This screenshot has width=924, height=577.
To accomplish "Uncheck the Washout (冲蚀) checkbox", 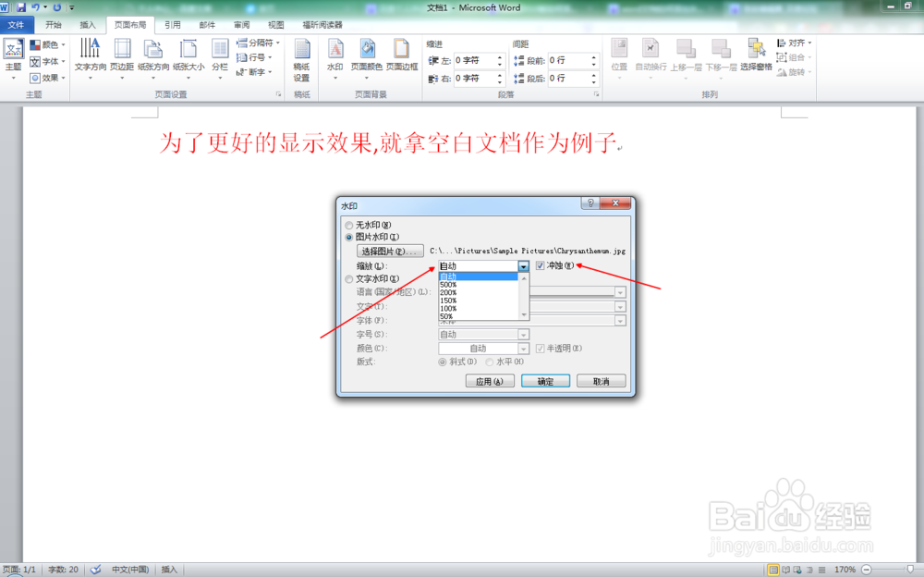I will click(x=539, y=264).
